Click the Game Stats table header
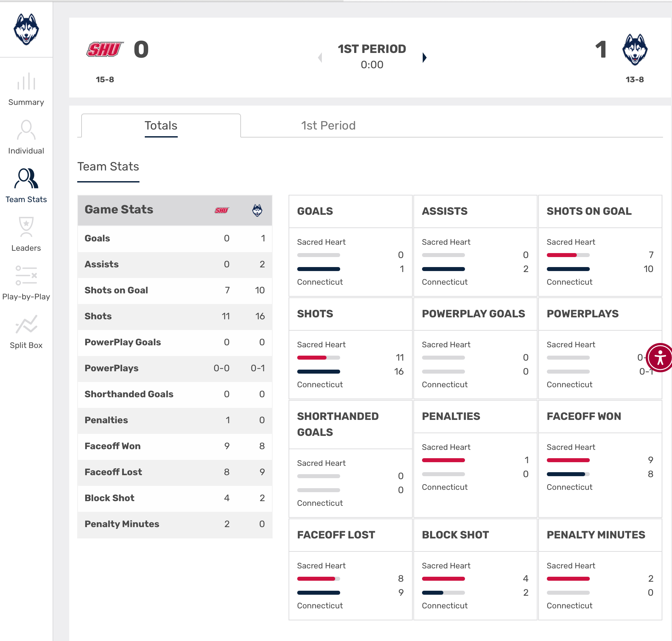Screen dimensions: 672x641 click(x=175, y=210)
